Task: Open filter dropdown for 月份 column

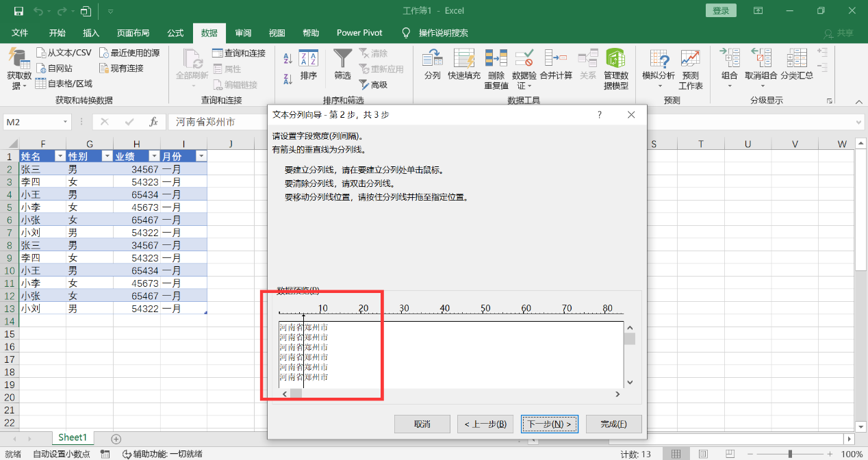Action: [x=201, y=156]
